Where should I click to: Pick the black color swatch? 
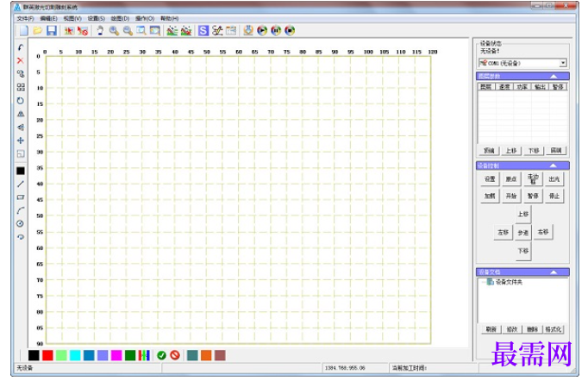coord(34,355)
